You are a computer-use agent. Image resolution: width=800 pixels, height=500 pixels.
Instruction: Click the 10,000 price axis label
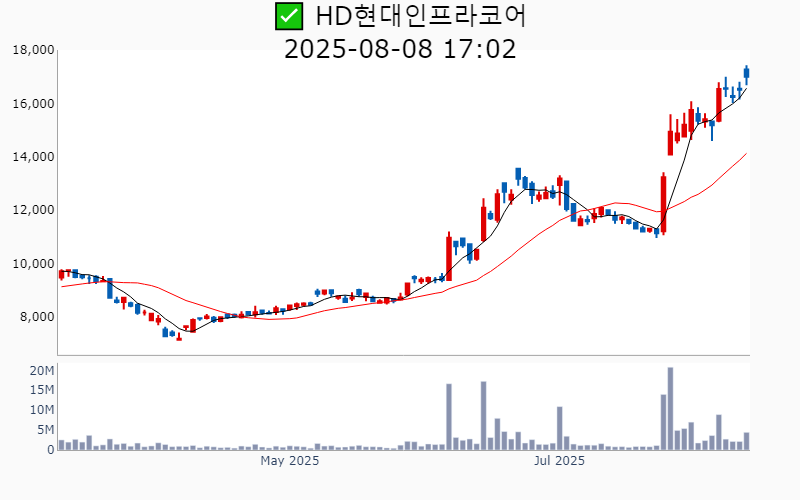point(34,264)
